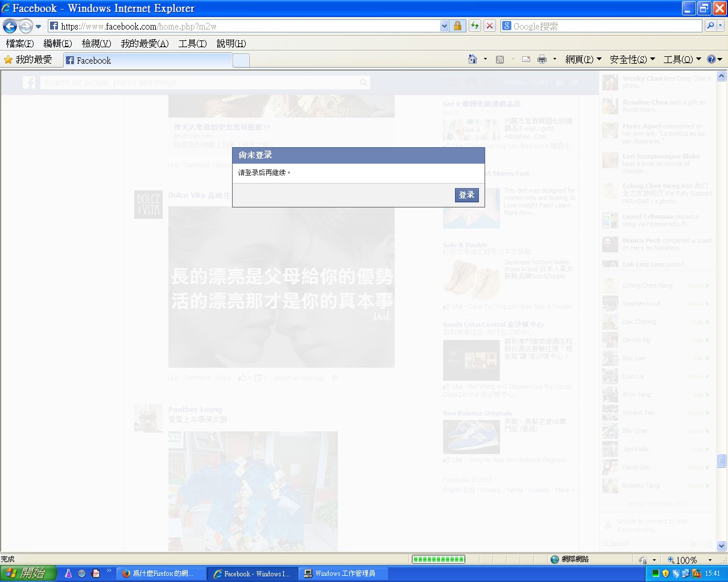The image size is (728, 582).
Task: Open the 網頁(P) dropdown menu
Action: (583, 60)
